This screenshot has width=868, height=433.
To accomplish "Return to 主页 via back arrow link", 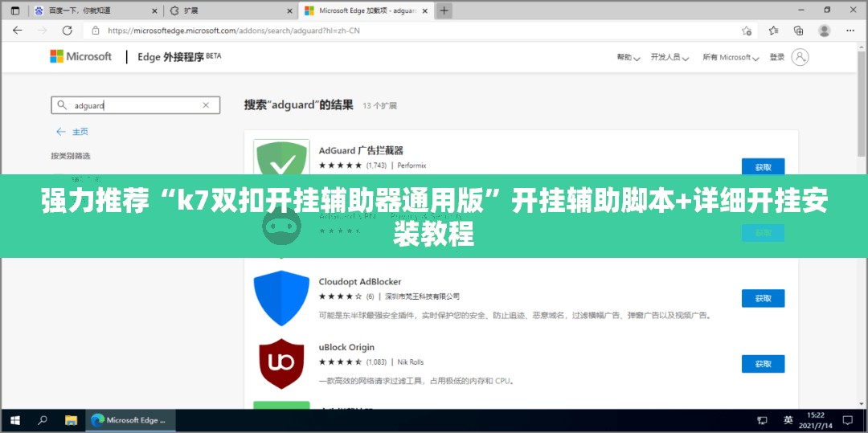I will point(72,132).
